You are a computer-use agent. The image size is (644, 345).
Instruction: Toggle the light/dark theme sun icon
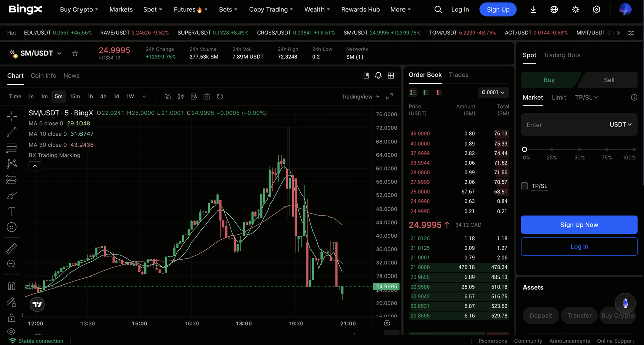click(x=576, y=10)
